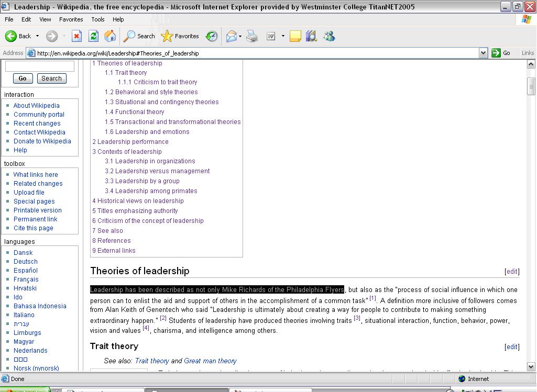
Task: Open the File menu
Action: [x=9, y=19]
